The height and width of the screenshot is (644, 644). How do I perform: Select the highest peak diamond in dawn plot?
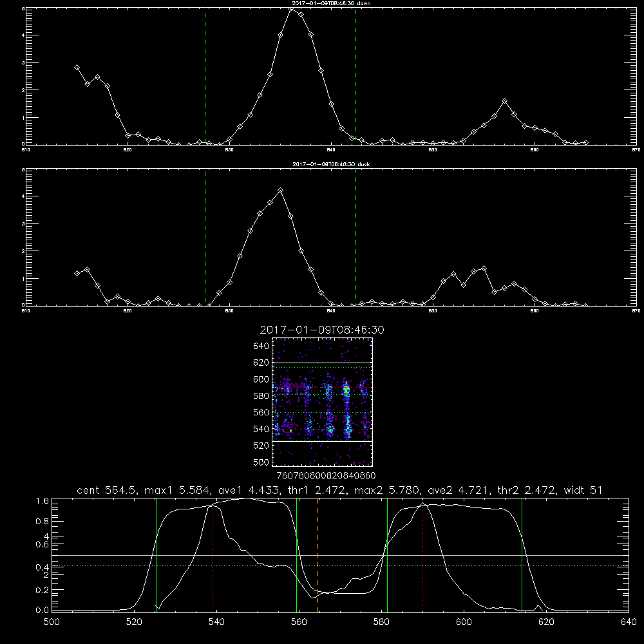(x=291, y=8)
